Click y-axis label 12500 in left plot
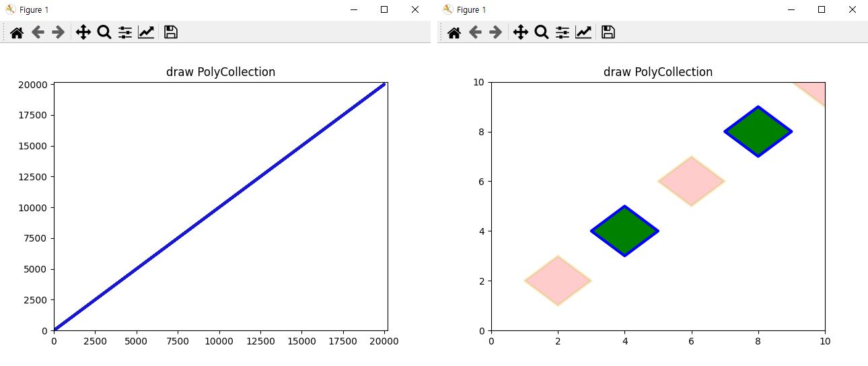This screenshot has width=868, height=366. click(x=34, y=177)
